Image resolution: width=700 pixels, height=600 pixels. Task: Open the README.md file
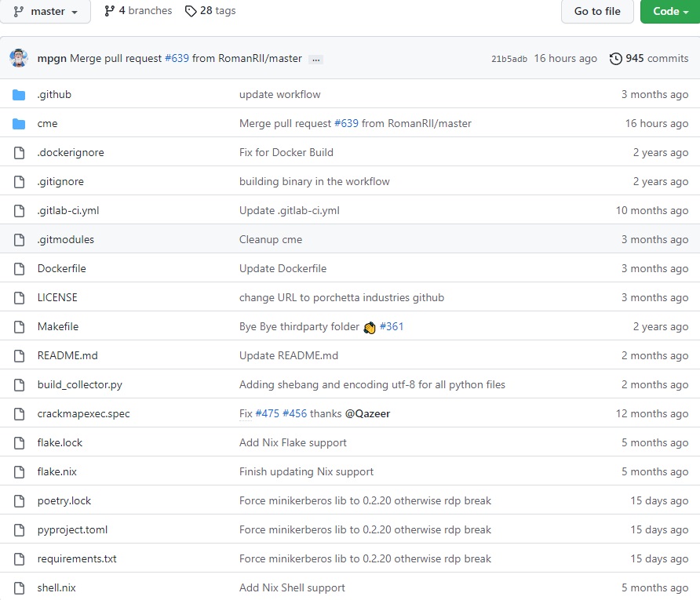click(67, 355)
